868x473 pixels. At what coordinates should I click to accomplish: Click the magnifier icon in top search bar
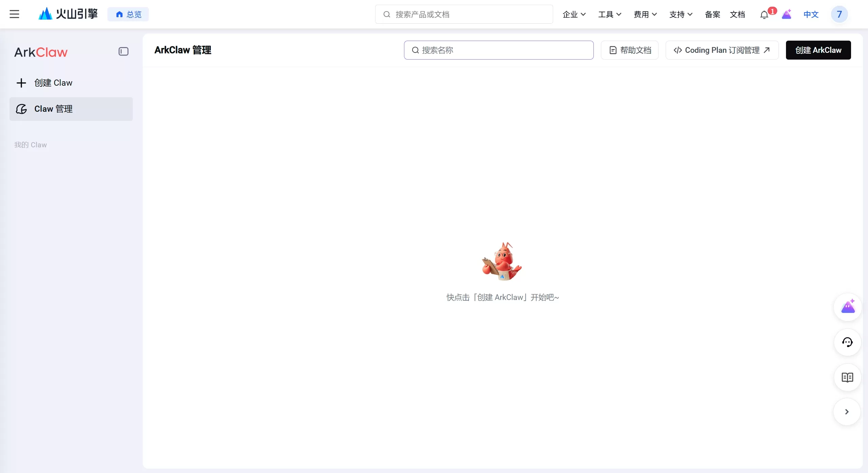tap(387, 14)
